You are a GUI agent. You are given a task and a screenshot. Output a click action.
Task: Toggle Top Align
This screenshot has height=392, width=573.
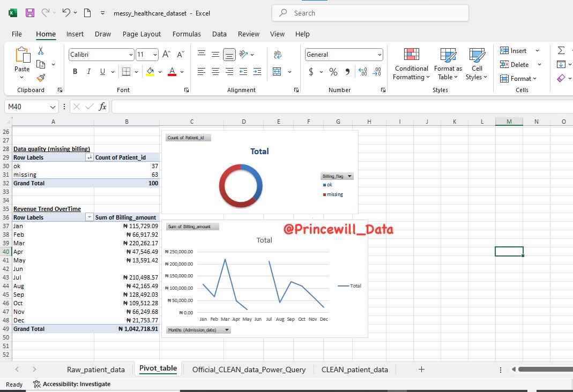click(x=202, y=55)
